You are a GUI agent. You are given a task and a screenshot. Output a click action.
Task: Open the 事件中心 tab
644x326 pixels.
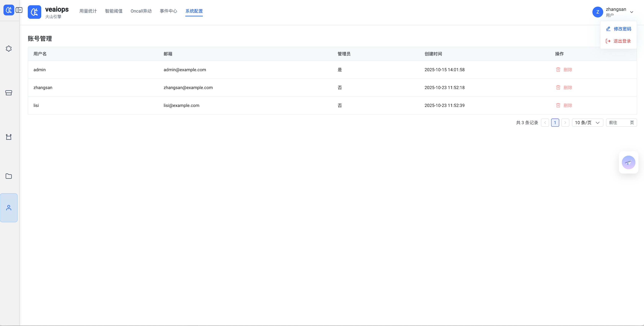click(168, 11)
